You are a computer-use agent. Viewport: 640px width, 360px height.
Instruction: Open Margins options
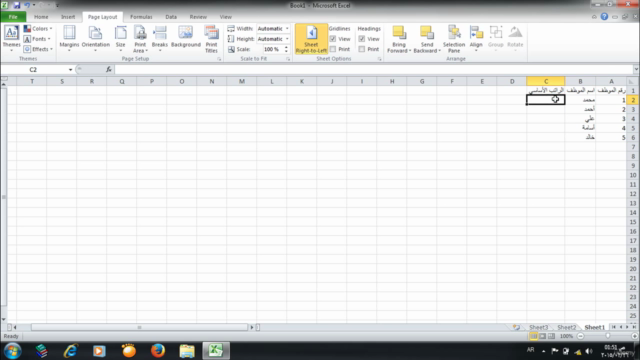pos(69,39)
